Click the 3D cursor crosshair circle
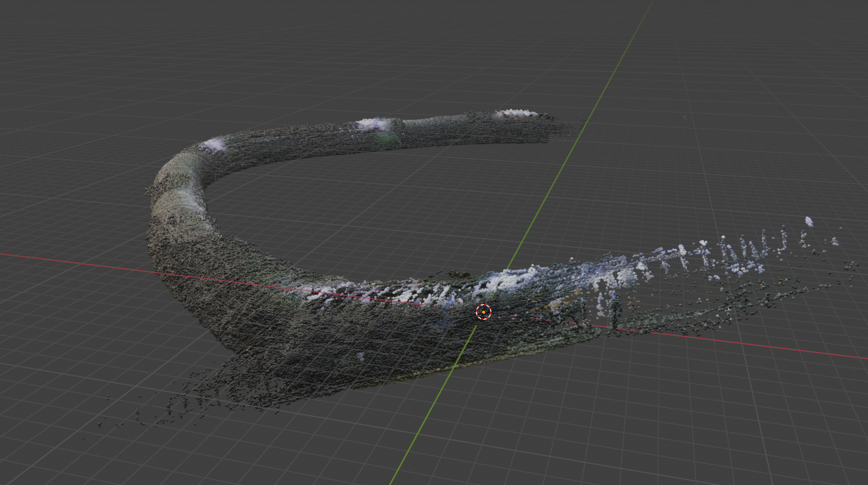 point(483,312)
